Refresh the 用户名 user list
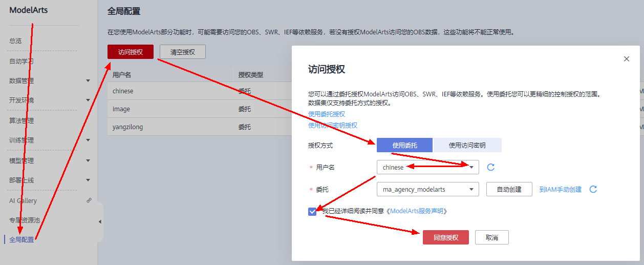The image size is (644, 265). 490,167
